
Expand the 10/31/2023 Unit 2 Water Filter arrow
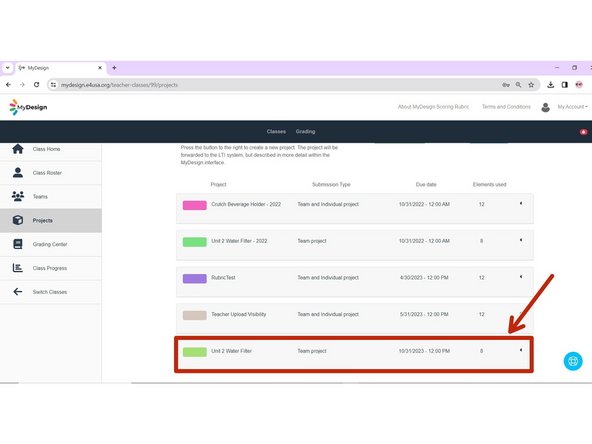(521, 350)
